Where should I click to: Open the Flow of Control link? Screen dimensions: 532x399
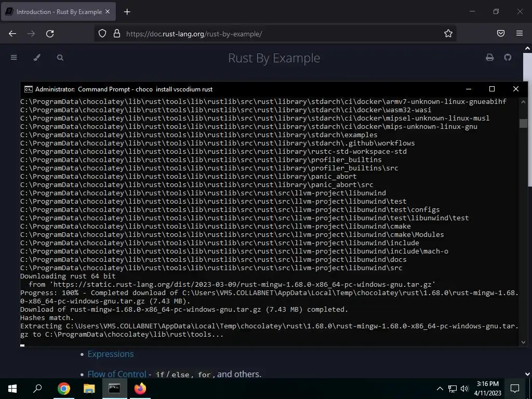click(117, 374)
